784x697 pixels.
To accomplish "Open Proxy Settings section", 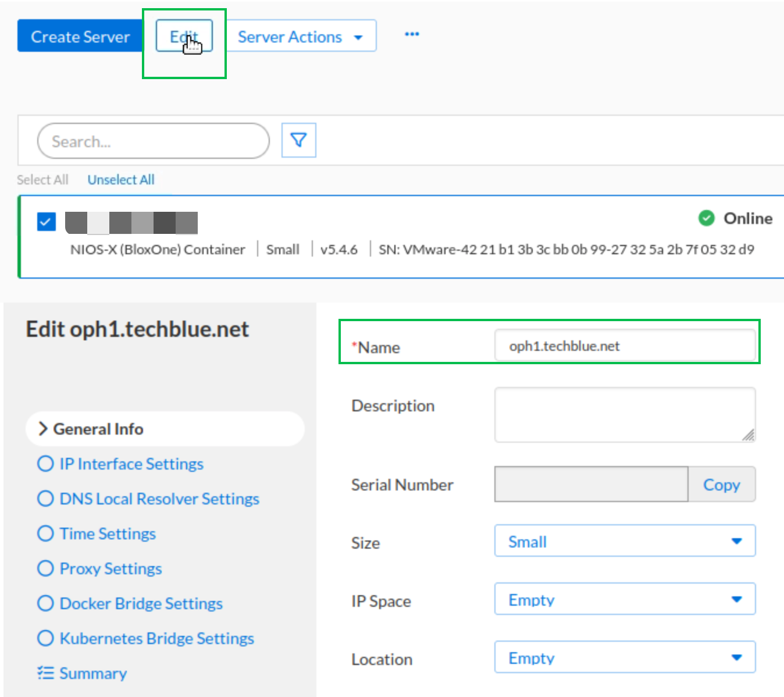I will click(x=111, y=568).
